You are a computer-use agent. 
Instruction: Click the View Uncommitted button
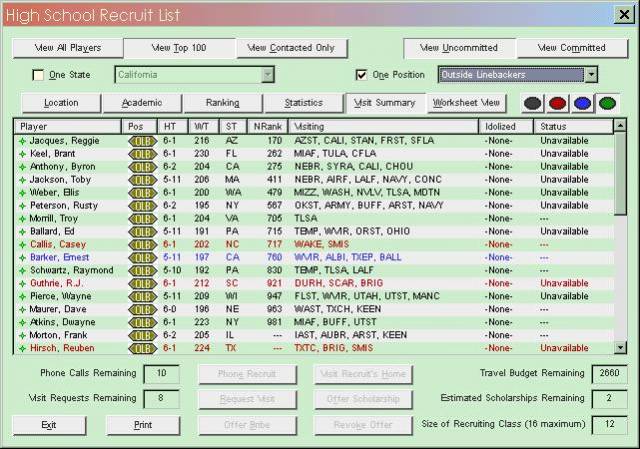coord(459,48)
